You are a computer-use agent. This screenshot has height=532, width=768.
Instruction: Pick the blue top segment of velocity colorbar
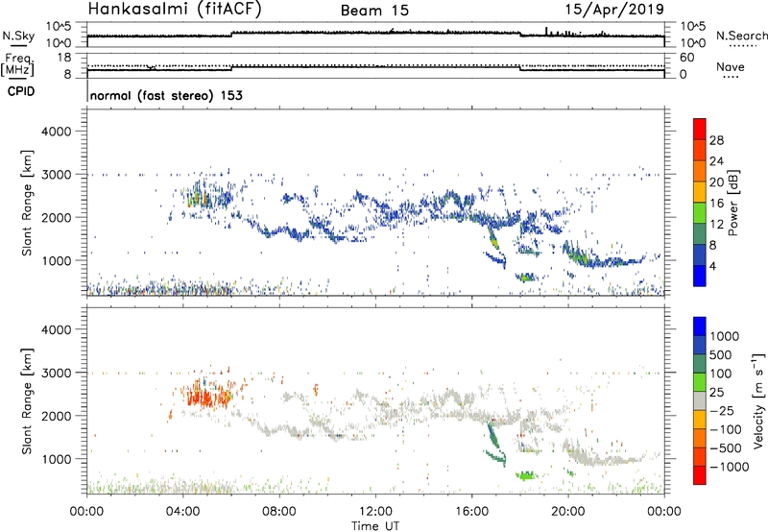click(700, 326)
